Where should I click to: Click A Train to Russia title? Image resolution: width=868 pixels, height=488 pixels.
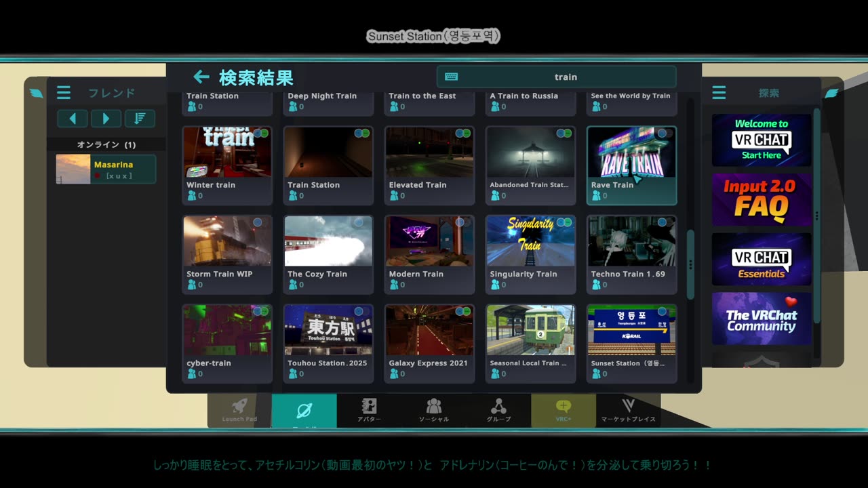tap(524, 96)
